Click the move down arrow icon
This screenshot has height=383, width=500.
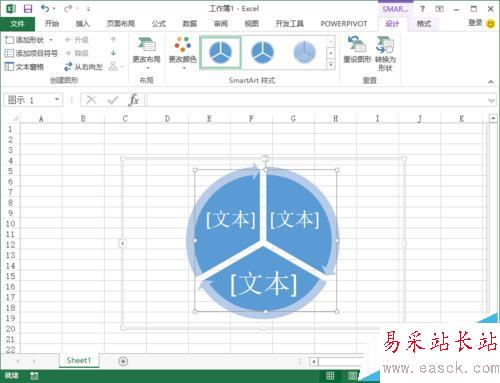(x=113, y=53)
